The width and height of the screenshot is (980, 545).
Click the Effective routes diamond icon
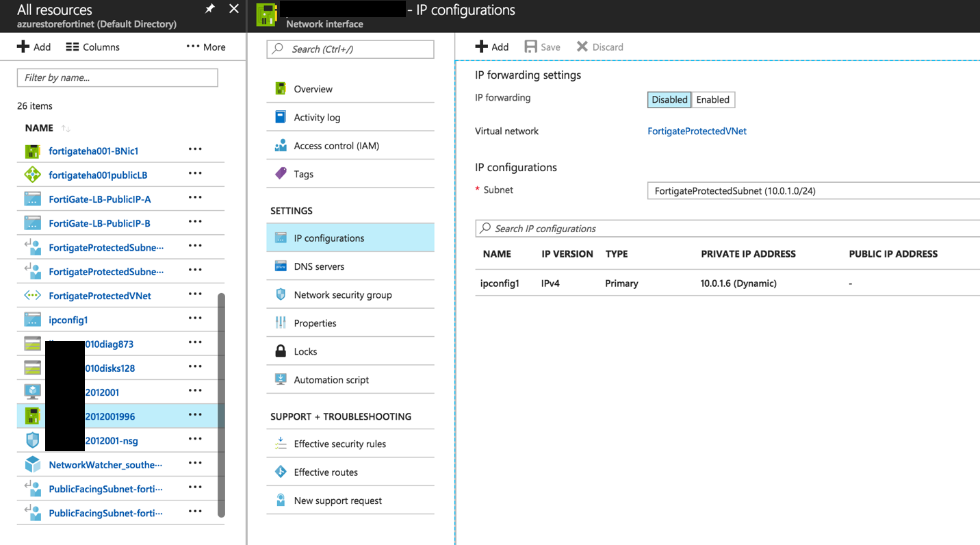(281, 472)
